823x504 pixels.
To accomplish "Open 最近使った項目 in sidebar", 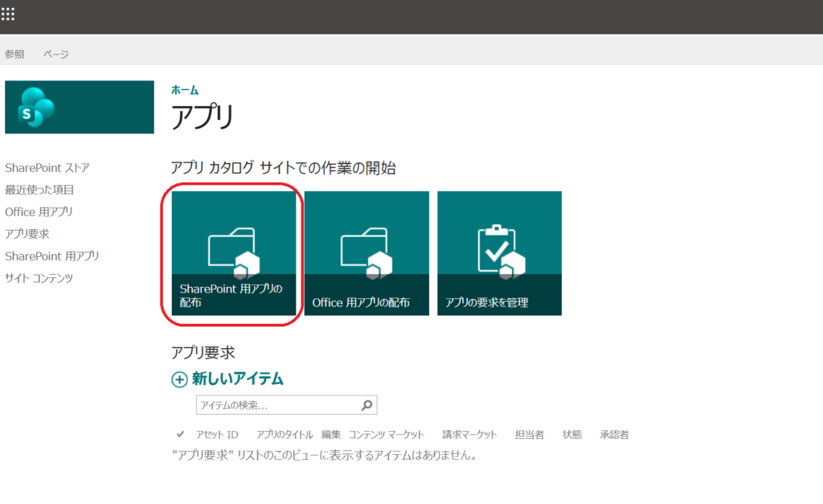I will 39,190.
